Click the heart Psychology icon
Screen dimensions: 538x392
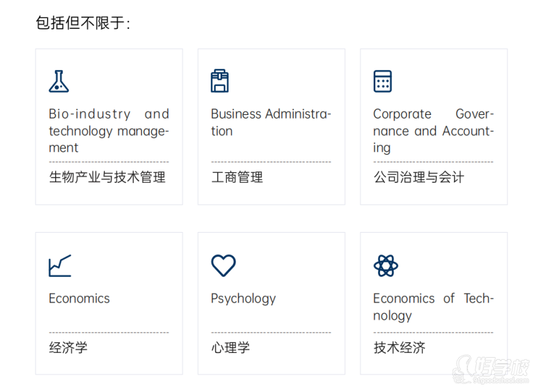pyautogui.click(x=223, y=266)
